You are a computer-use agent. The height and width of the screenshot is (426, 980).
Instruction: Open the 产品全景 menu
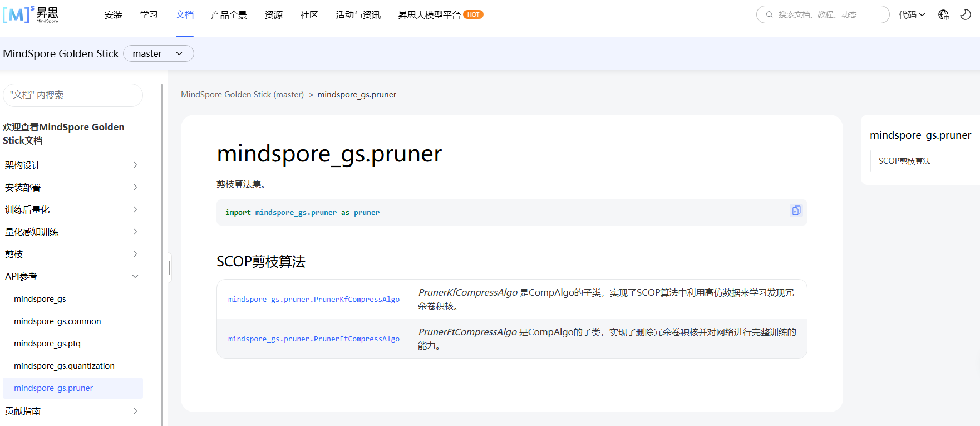tap(229, 15)
